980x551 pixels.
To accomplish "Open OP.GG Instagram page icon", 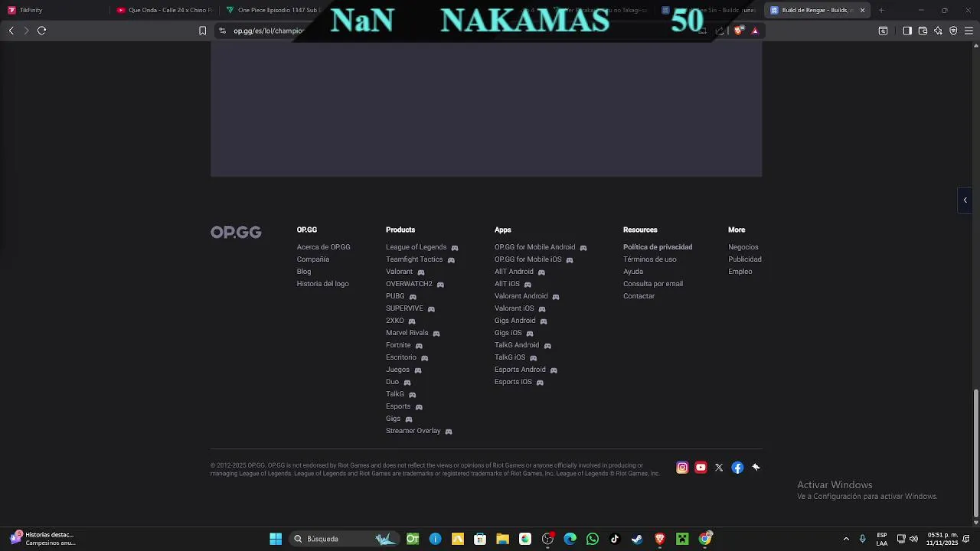I will coord(682,468).
